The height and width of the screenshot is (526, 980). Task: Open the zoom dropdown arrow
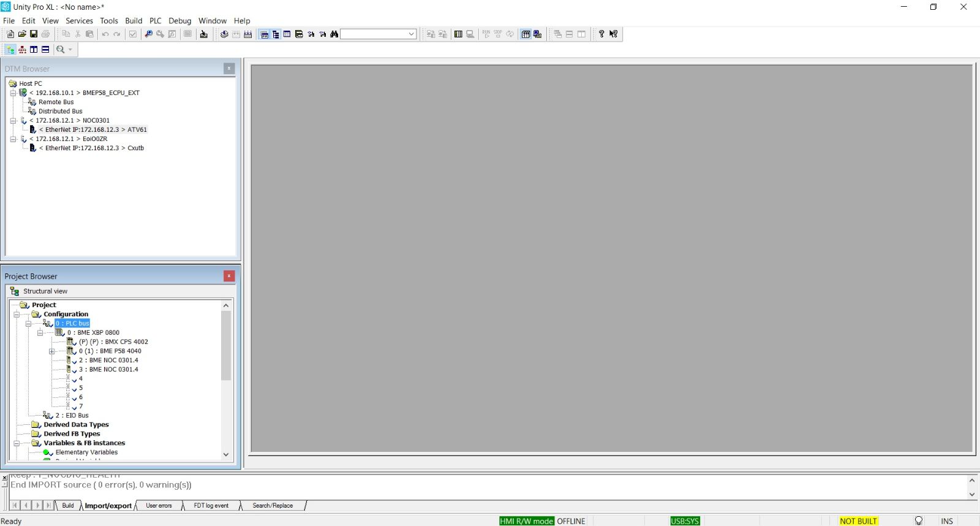pyautogui.click(x=70, y=50)
